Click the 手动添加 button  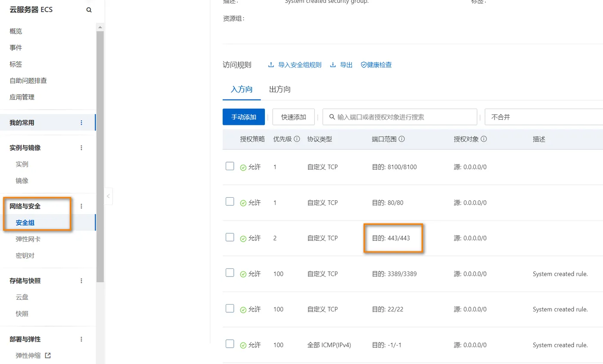tap(244, 117)
